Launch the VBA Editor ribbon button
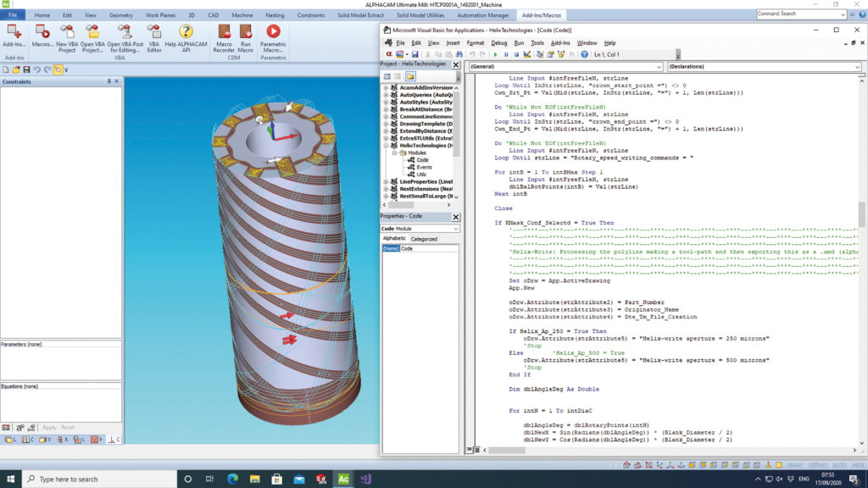 (x=154, y=39)
